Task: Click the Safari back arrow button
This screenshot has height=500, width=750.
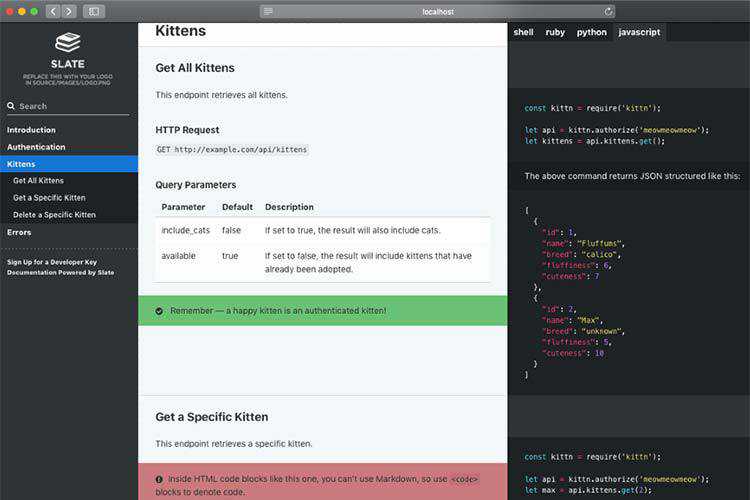Action: point(53,11)
